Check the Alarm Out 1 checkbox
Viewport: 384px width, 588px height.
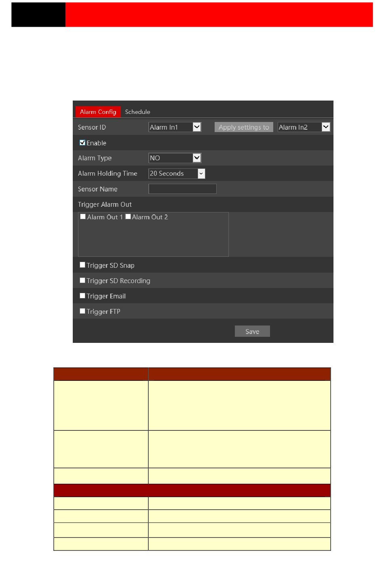83,217
